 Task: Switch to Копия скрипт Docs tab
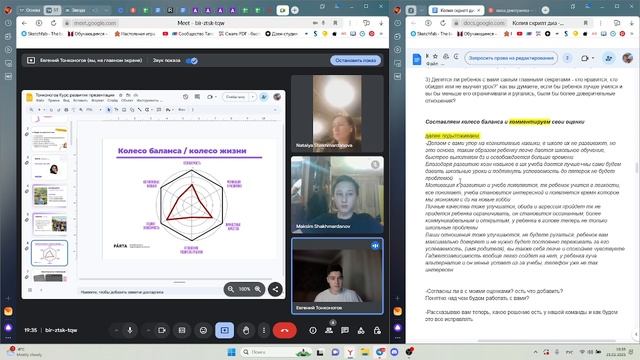[x=456, y=10]
